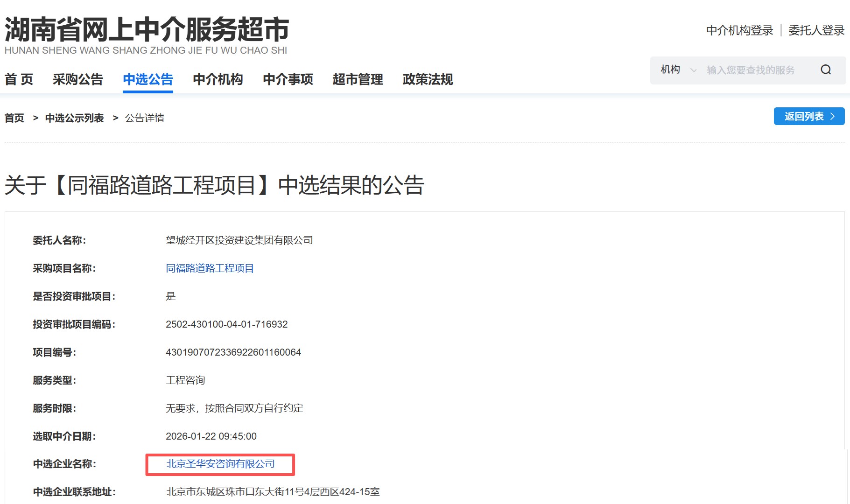Open the 同福路道路工程项目 project link
This screenshot has width=850, height=504.
(x=210, y=268)
